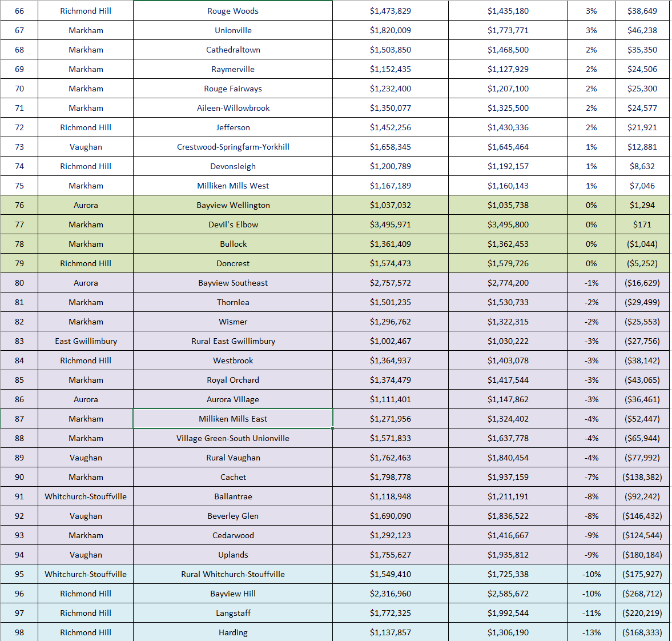Select the Harding cell in row 98
The width and height of the screenshot is (672, 641).
[233, 632]
